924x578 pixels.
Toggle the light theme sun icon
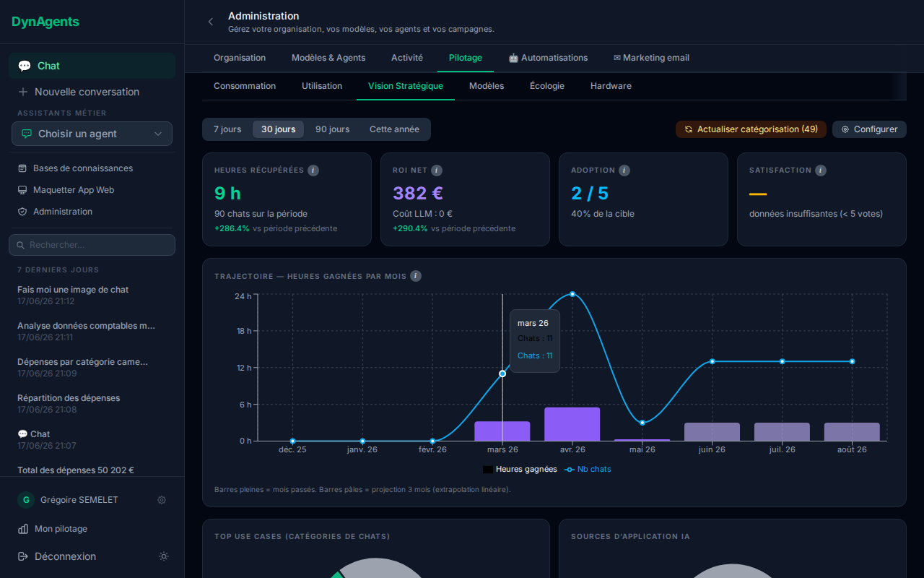164,556
